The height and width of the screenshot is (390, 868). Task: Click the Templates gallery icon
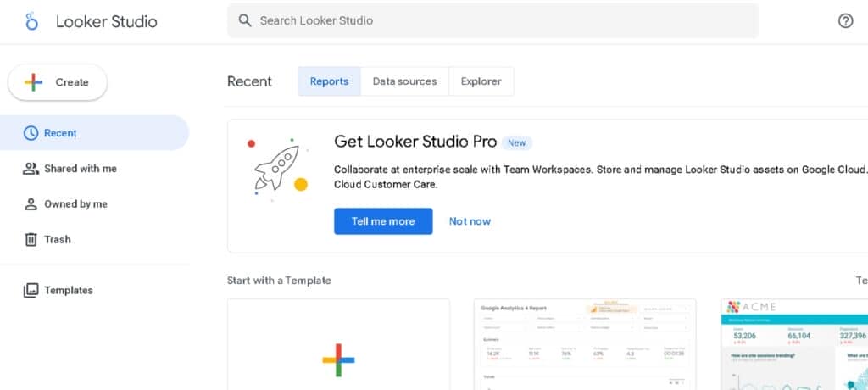click(x=31, y=290)
